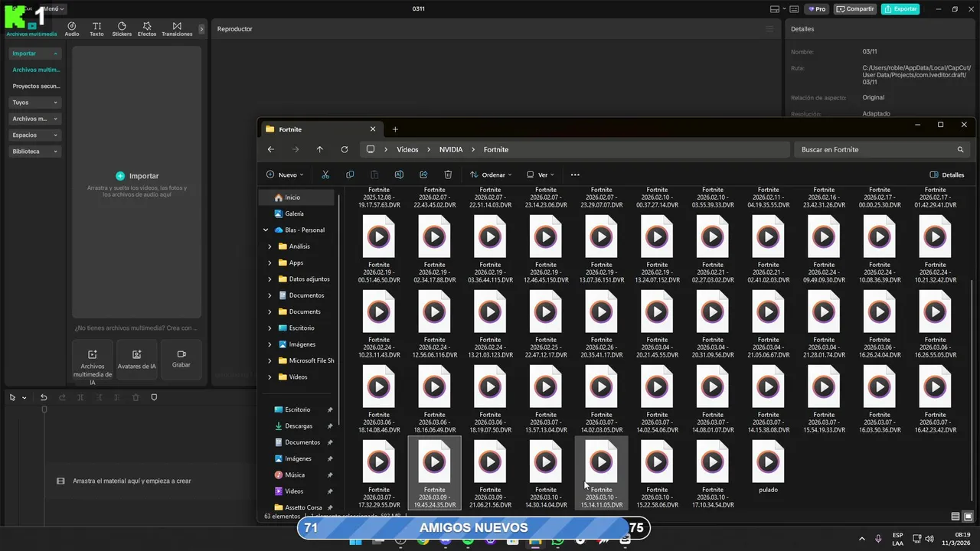
Task: Select Proyectos secun... in sidebar
Action: click(x=36, y=86)
